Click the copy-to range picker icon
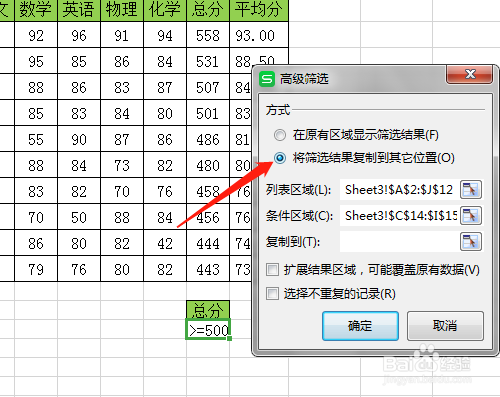This screenshot has height=397, width=500. (471, 242)
